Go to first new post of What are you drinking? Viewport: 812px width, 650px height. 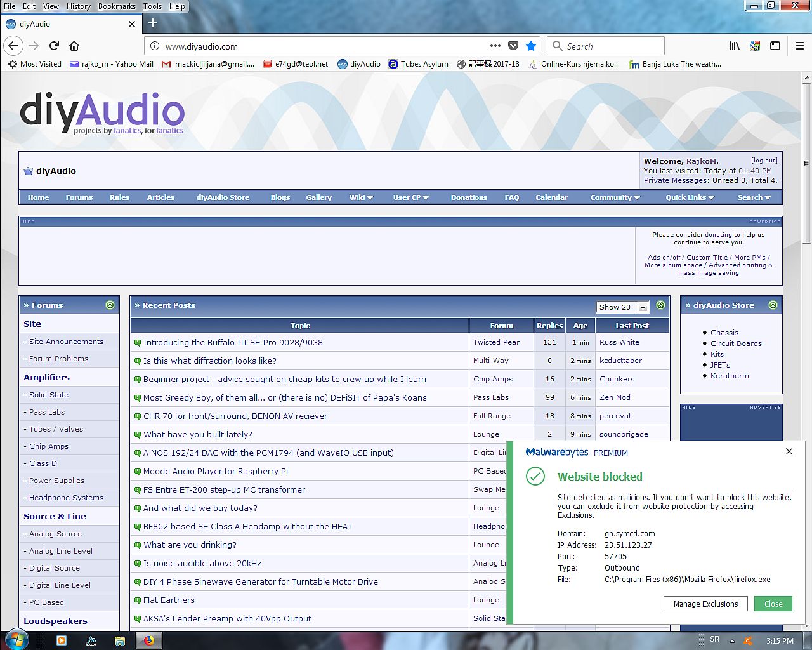(138, 545)
